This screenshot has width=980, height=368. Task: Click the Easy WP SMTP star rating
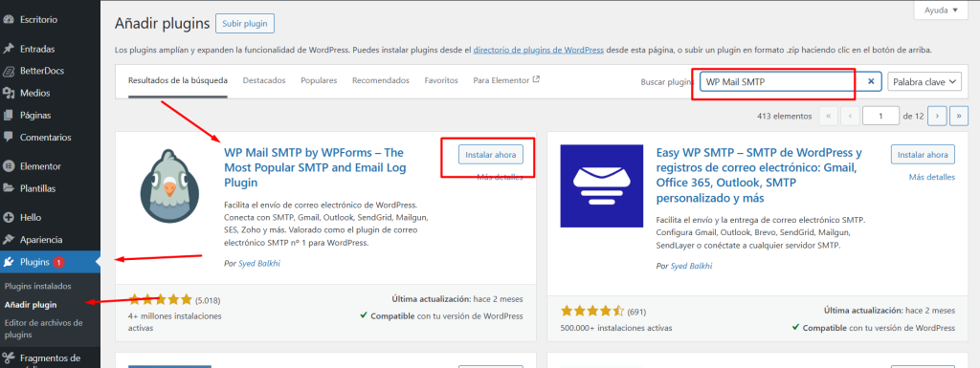592,312
